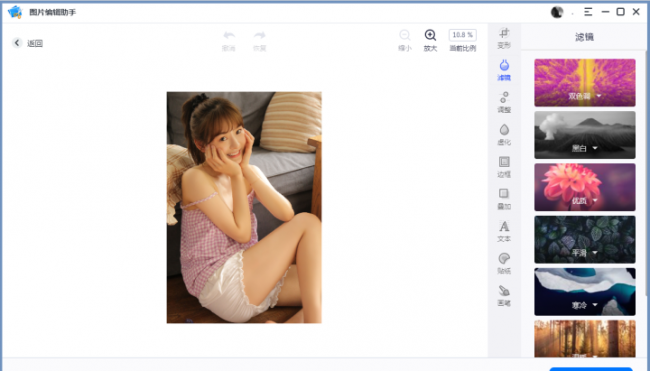The image size is (650, 371).
Task: Click the 当前比例 label
Action: point(463,48)
